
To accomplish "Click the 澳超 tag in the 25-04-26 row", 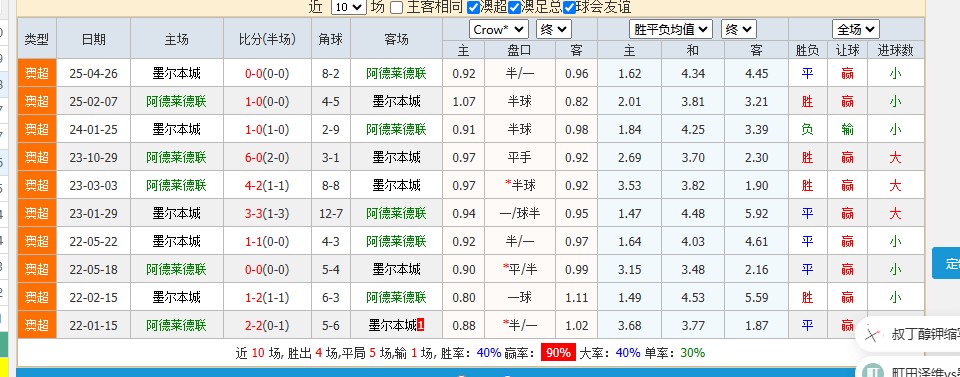I will tap(37, 73).
